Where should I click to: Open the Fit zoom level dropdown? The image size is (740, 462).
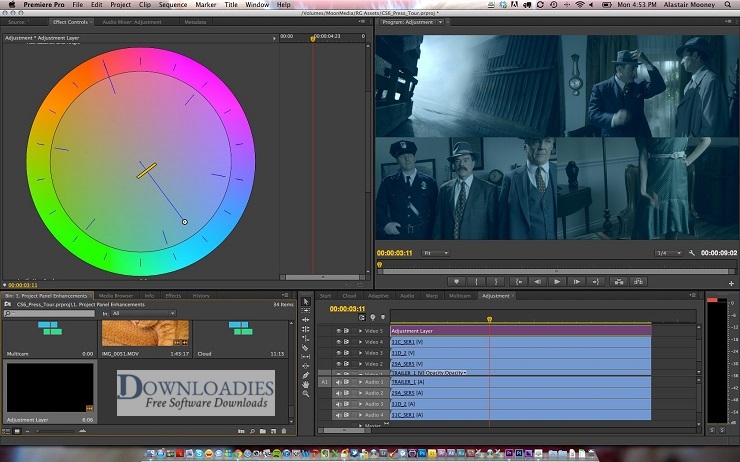435,253
